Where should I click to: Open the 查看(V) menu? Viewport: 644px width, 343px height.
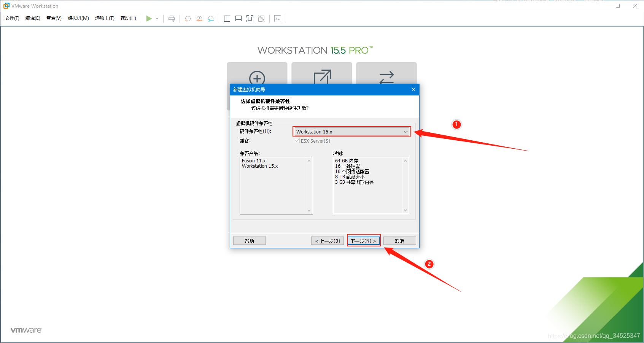(x=54, y=18)
